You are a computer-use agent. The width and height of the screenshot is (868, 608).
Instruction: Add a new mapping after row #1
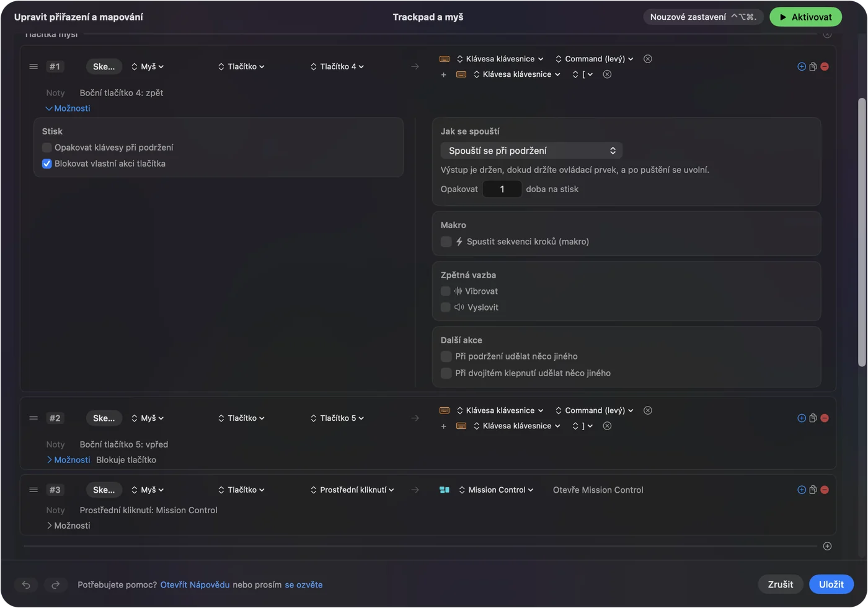click(x=802, y=66)
